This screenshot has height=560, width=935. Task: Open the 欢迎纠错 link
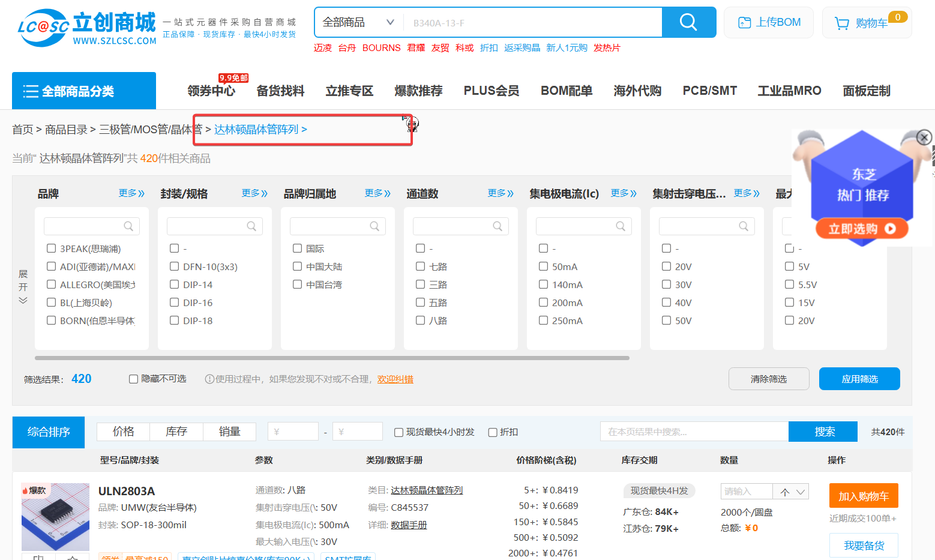[x=395, y=379]
